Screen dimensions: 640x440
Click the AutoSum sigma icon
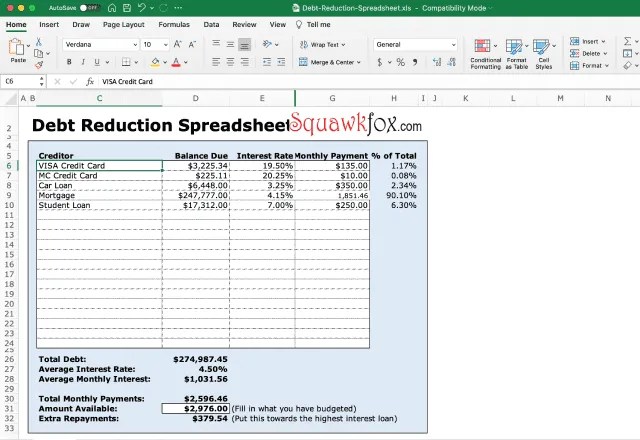click(x=627, y=41)
